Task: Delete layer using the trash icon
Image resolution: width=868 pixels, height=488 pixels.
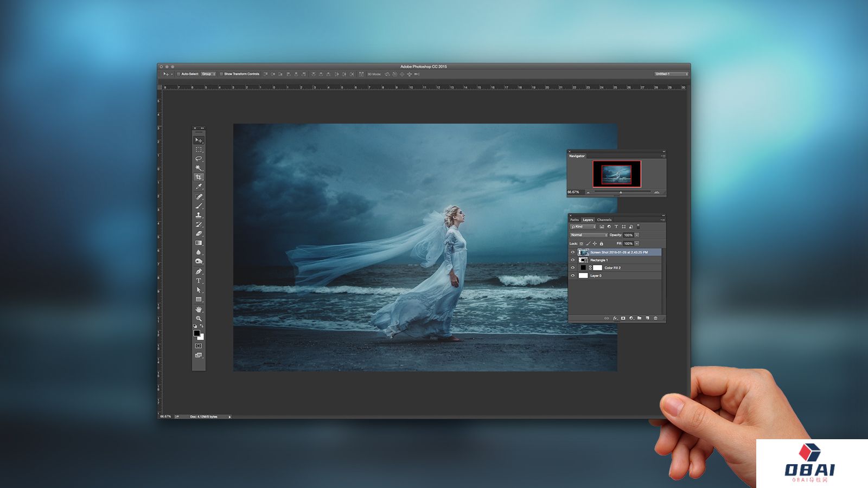Action: 655,318
